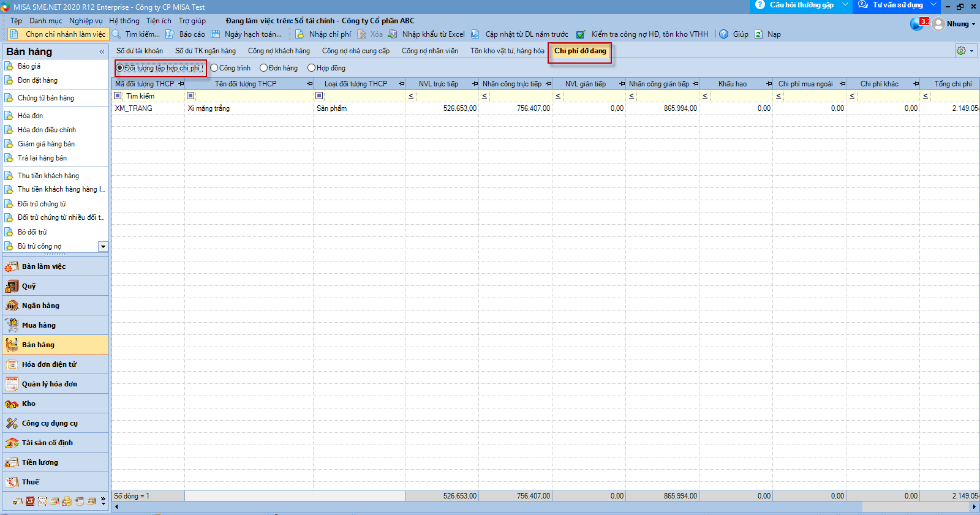980x515 pixels.
Task: Pin the Mã đối tượng THCP column
Action: pos(181,84)
